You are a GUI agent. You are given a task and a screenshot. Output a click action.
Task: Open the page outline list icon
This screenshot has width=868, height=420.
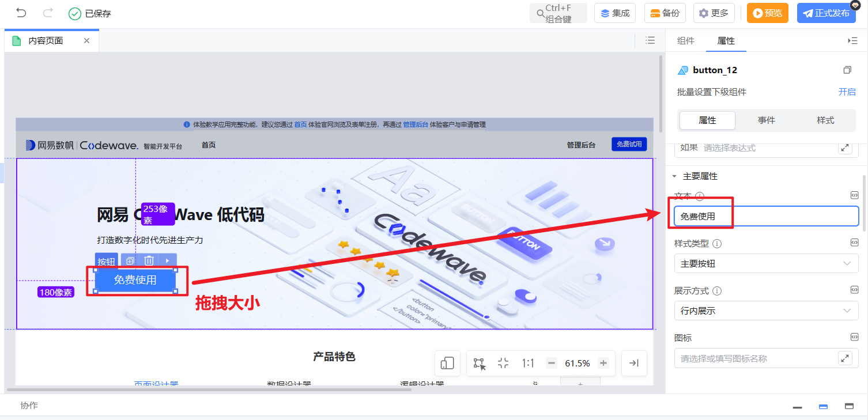click(650, 40)
